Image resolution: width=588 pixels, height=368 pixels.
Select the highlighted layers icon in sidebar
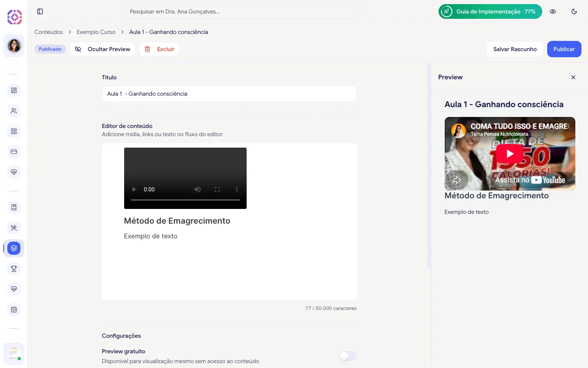click(14, 248)
